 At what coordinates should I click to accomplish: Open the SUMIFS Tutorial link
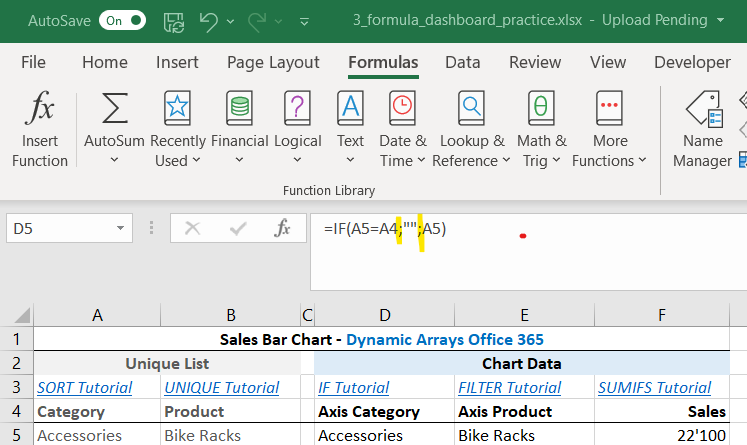pyautogui.click(x=655, y=388)
